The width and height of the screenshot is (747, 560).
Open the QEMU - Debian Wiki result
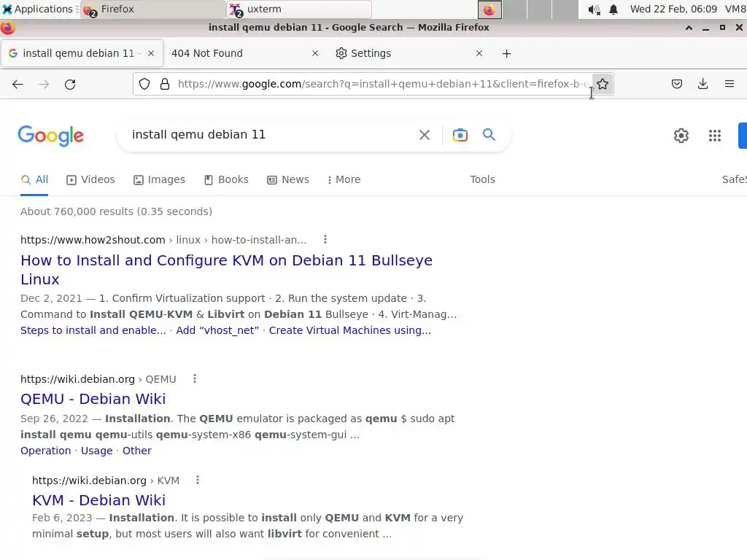tap(93, 399)
